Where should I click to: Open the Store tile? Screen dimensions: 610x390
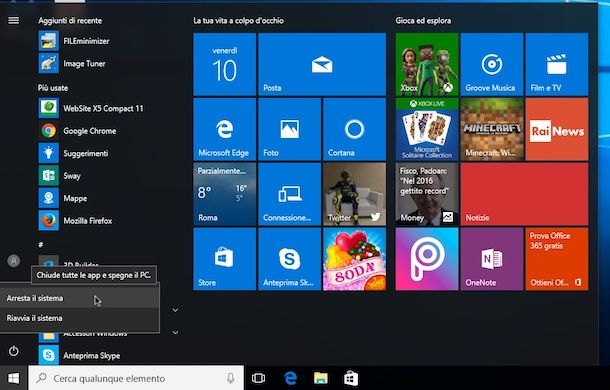pos(224,259)
